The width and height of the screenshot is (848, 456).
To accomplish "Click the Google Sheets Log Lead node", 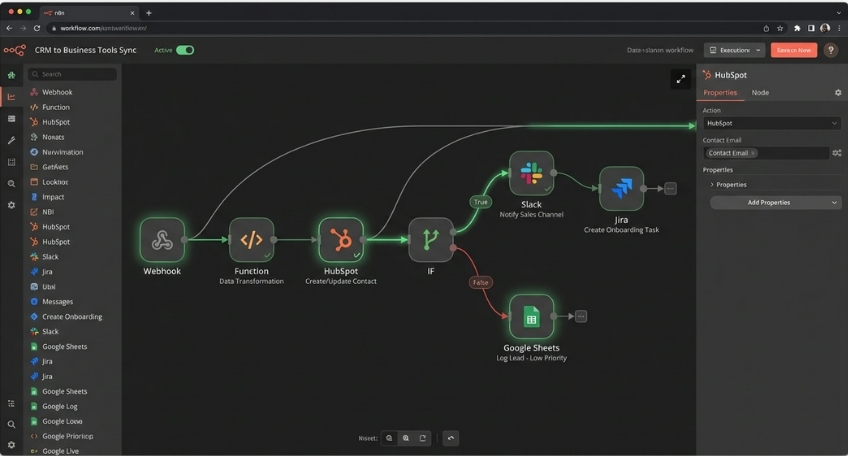I will [531, 317].
